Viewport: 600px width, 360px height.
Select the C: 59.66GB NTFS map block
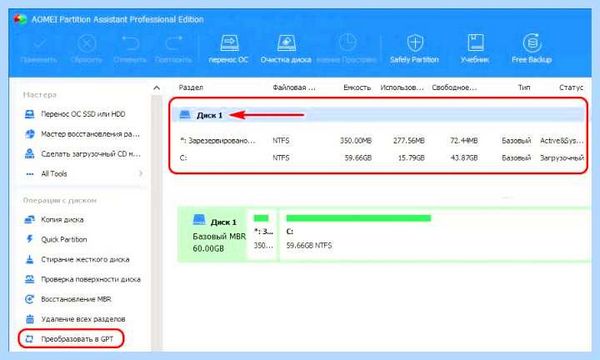click(x=436, y=235)
